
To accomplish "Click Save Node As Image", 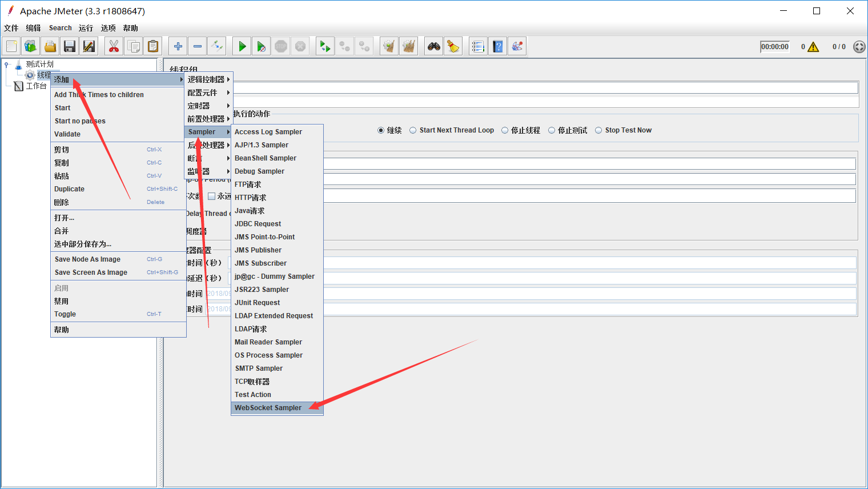I will (118, 259).
